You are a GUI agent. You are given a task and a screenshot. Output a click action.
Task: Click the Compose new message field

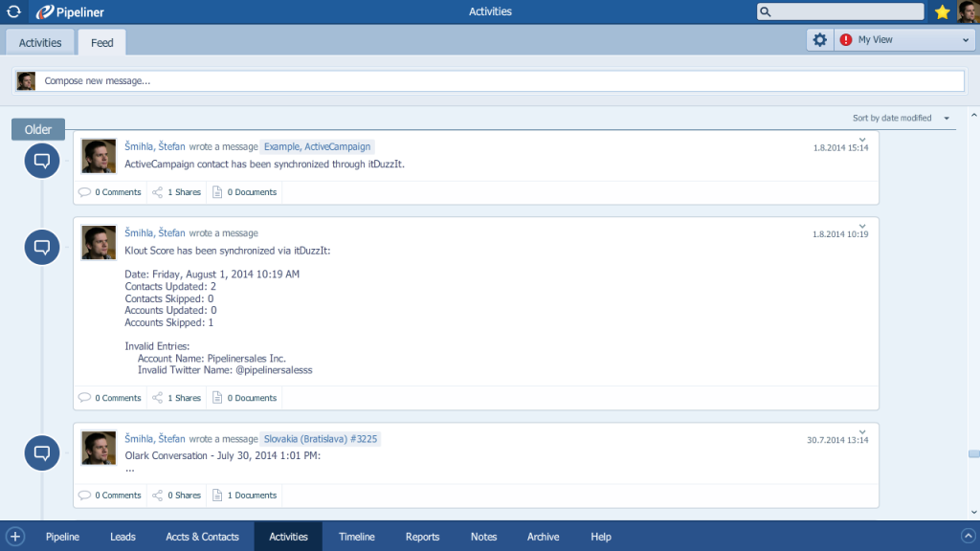coord(489,81)
